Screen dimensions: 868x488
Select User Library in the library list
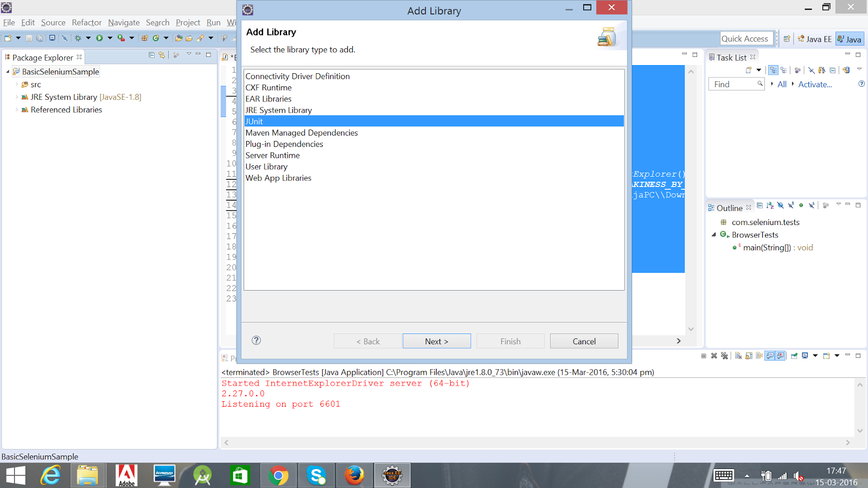[434, 166]
